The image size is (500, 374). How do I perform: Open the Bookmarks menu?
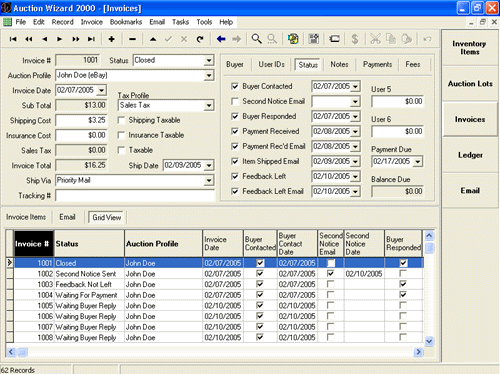126,22
